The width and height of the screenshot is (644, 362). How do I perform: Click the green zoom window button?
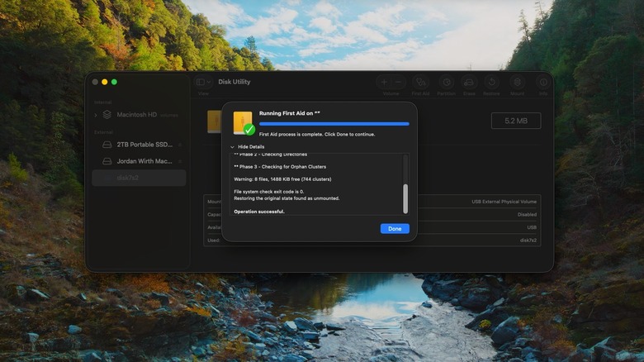coord(114,82)
